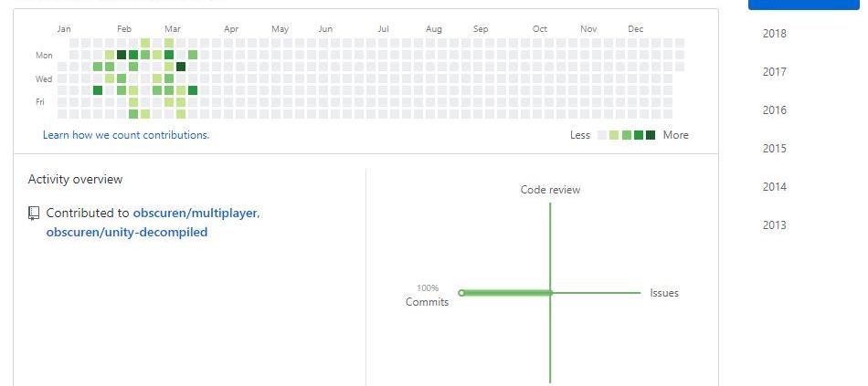
Task: Click the Fri weekday row label
Action: (x=40, y=102)
